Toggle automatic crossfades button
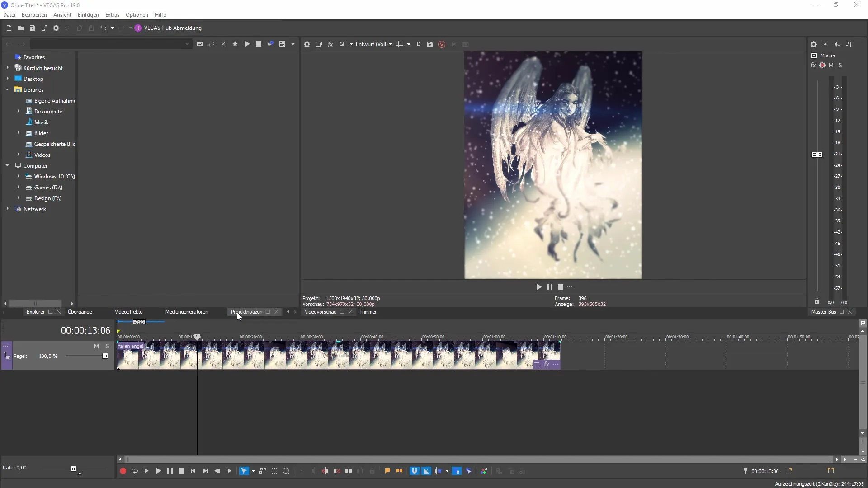This screenshot has width=868, height=488. click(426, 471)
